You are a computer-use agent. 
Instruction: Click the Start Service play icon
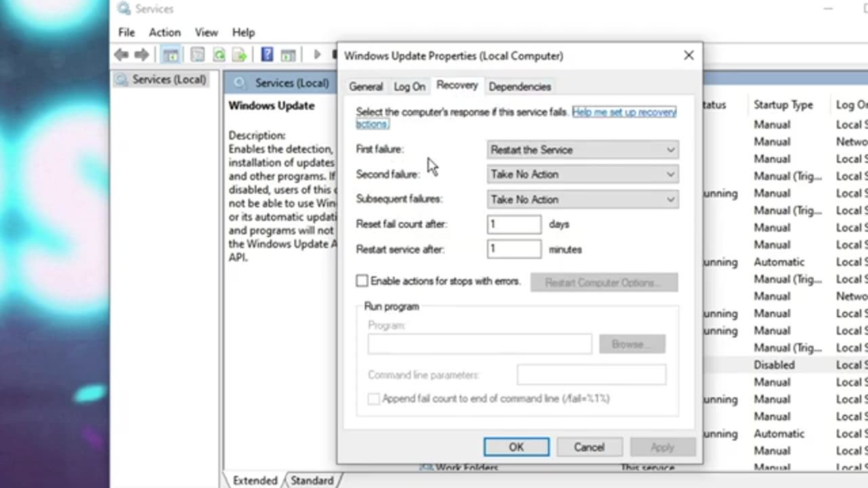tap(317, 55)
